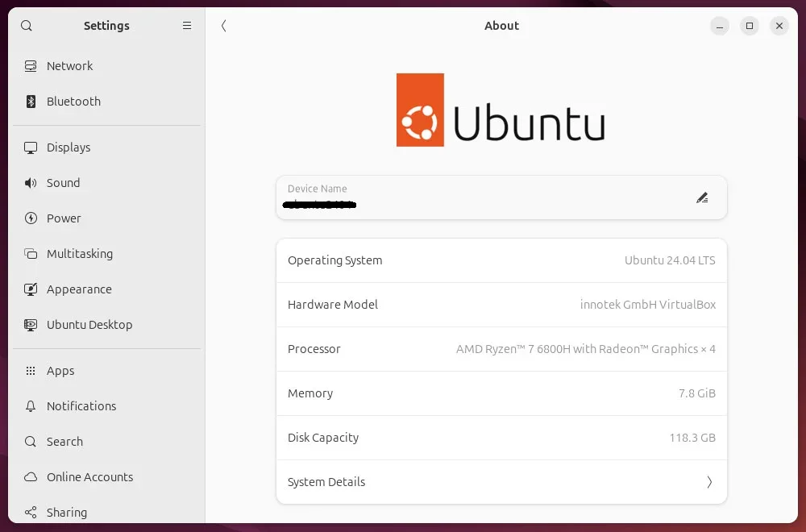Open the Bluetooth settings panel
Viewport: 806px width, 532px height.
click(x=106, y=102)
